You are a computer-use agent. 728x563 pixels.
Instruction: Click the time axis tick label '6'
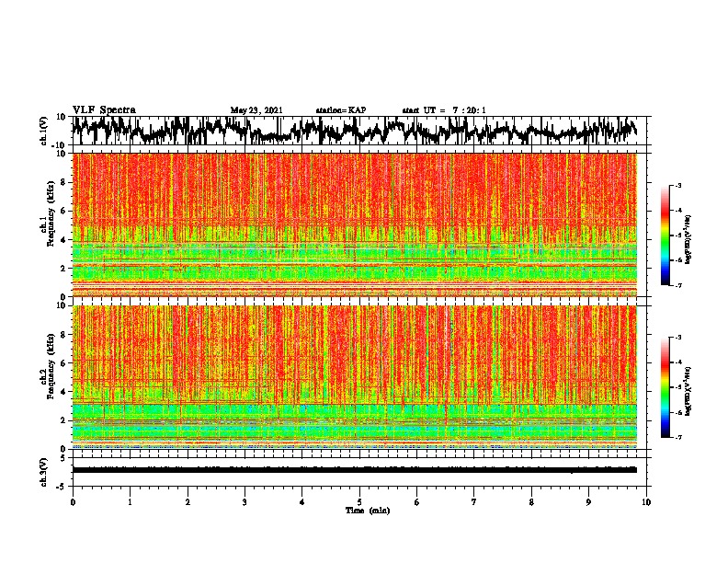[417, 502]
